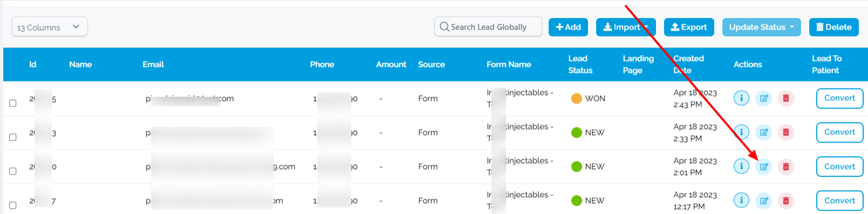Click the orange WON status dot

(x=576, y=98)
